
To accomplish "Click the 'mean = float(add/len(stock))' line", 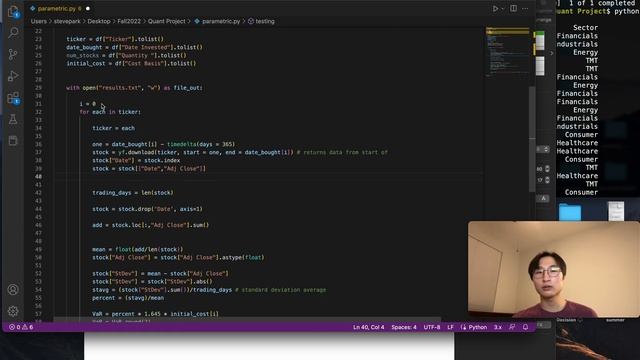I will click(138, 249).
